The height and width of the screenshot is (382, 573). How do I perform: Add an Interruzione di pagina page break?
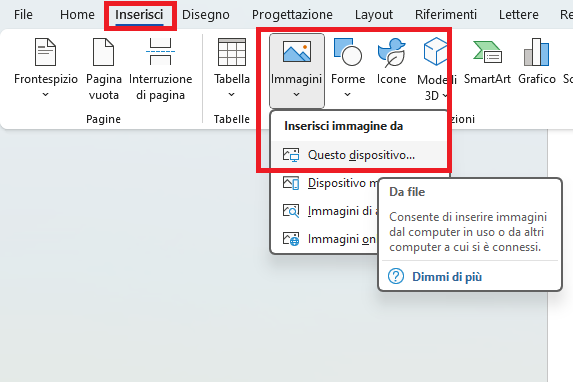pyautogui.click(x=160, y=69)
